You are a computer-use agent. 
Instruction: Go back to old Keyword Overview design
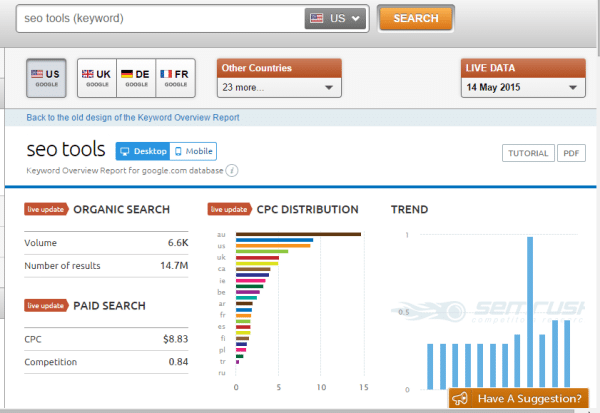[133, 118]
